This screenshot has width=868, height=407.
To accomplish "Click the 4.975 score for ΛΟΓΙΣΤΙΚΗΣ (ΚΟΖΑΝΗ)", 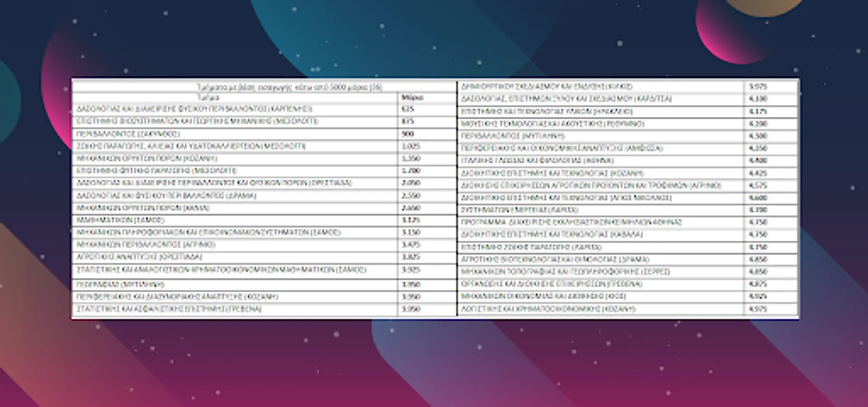I will click(x=758, y=309).
